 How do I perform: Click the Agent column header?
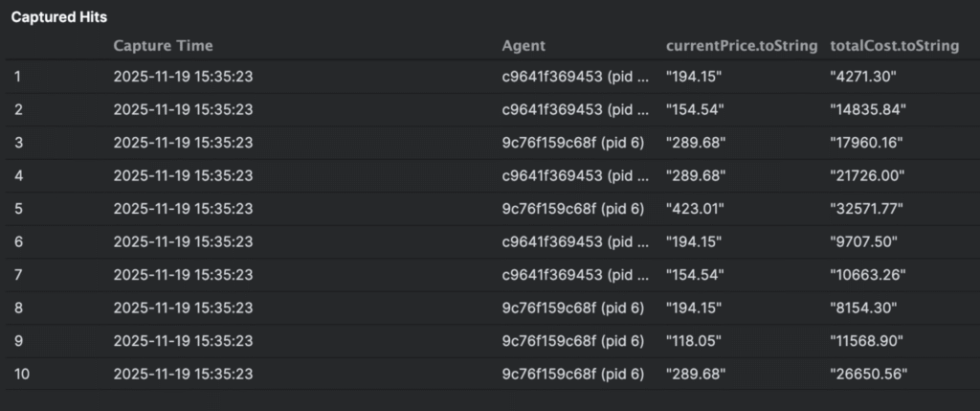pyautogui.click(x=523, y=46)
